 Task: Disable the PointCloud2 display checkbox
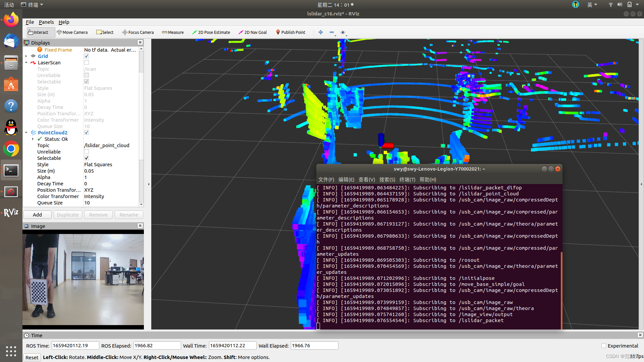(x=87, y=132)
